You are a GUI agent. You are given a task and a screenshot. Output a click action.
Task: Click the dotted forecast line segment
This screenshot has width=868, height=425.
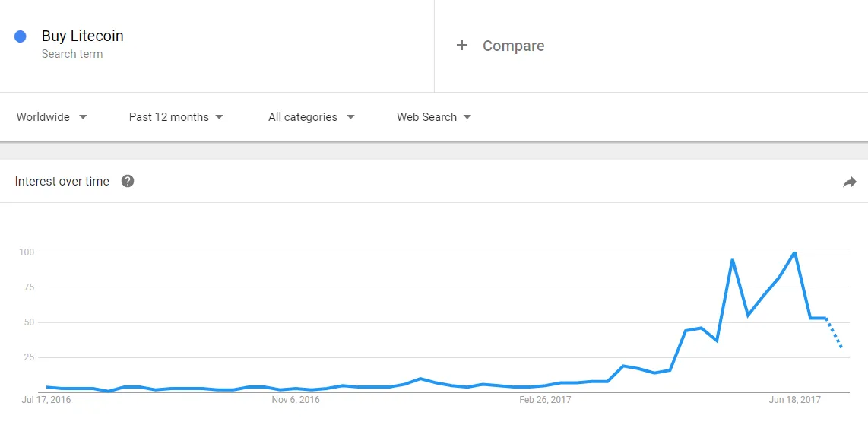[834, 332]
